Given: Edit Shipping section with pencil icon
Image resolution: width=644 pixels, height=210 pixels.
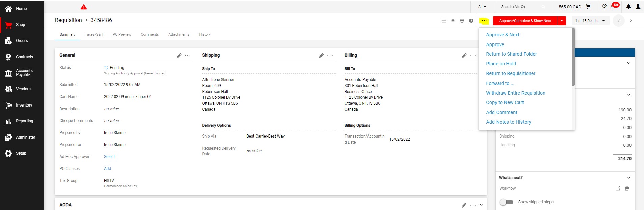Looking at the screenshot, I should [x=321, y=56].
